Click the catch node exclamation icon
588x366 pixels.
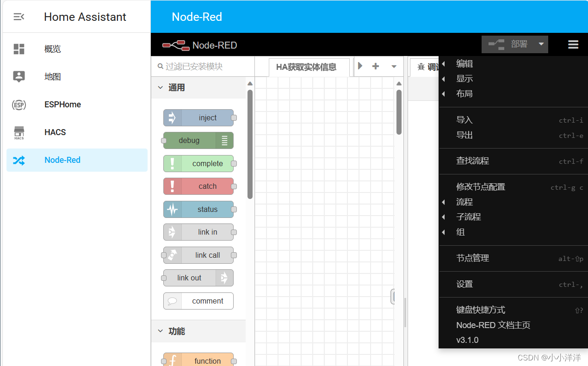[x=173, y=186]
